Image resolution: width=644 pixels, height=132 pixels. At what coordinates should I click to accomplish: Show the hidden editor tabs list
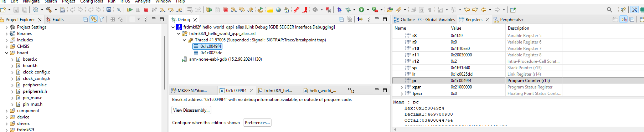[x=351, y=90]
